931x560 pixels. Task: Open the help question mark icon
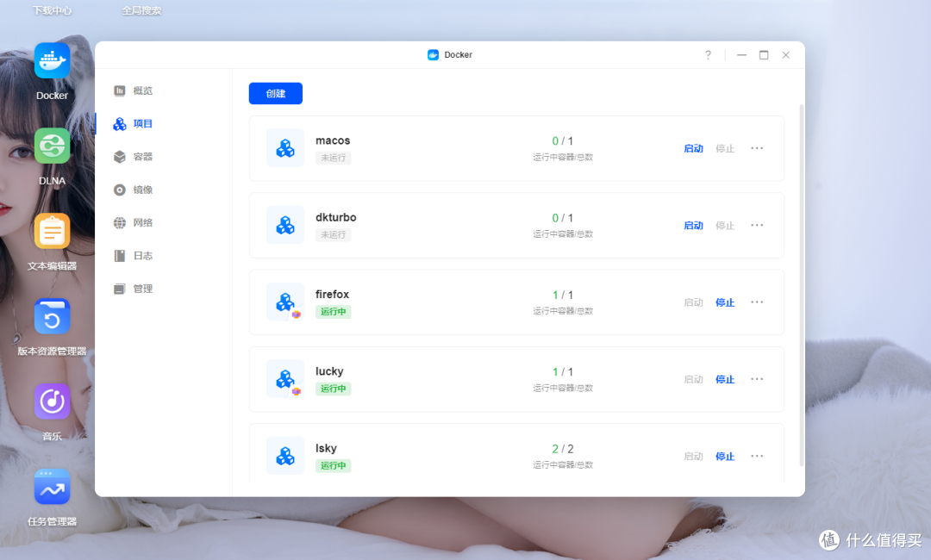tap(708, 55)
